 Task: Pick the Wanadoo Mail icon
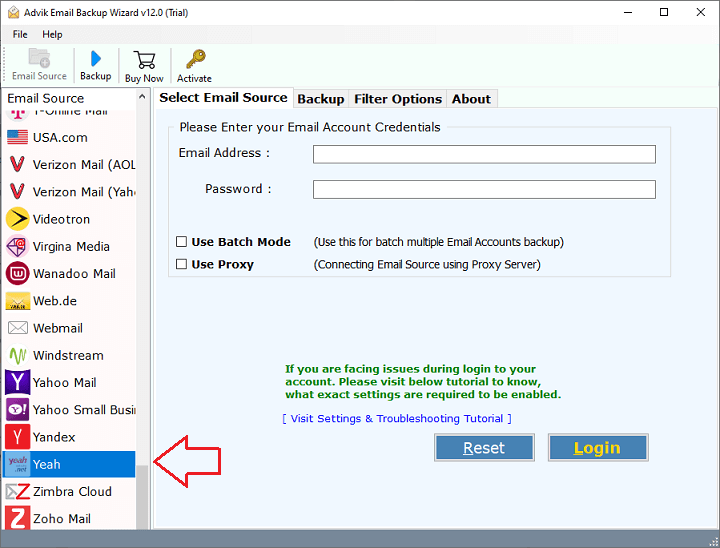(x=17, y=273)
